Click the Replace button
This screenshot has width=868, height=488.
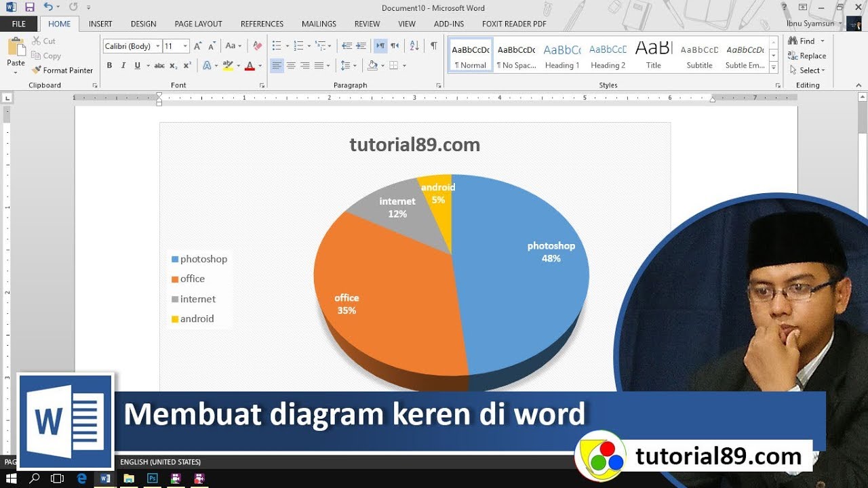click(807, 56)
